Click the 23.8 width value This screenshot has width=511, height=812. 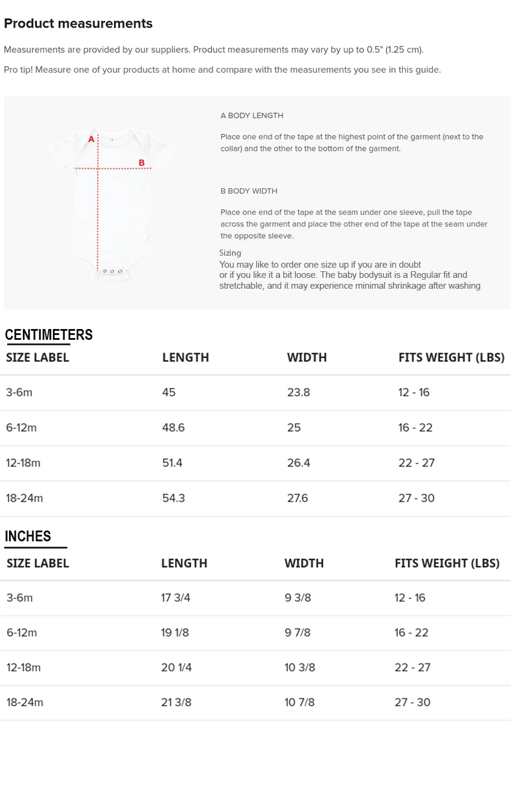[298, 392]
